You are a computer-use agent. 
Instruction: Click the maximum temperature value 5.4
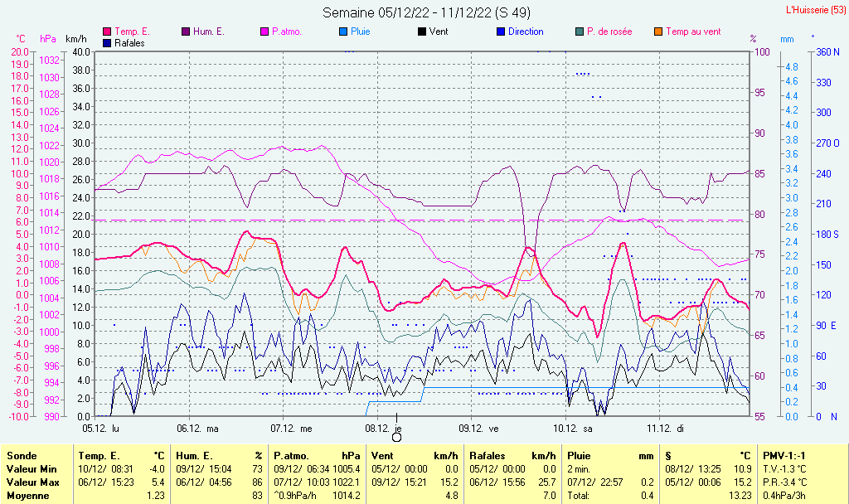pyautogui.click(x=158, y=482)
